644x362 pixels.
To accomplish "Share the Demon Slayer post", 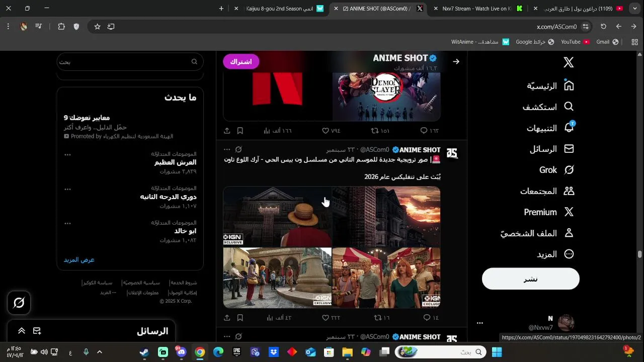I will coord(227,131).
